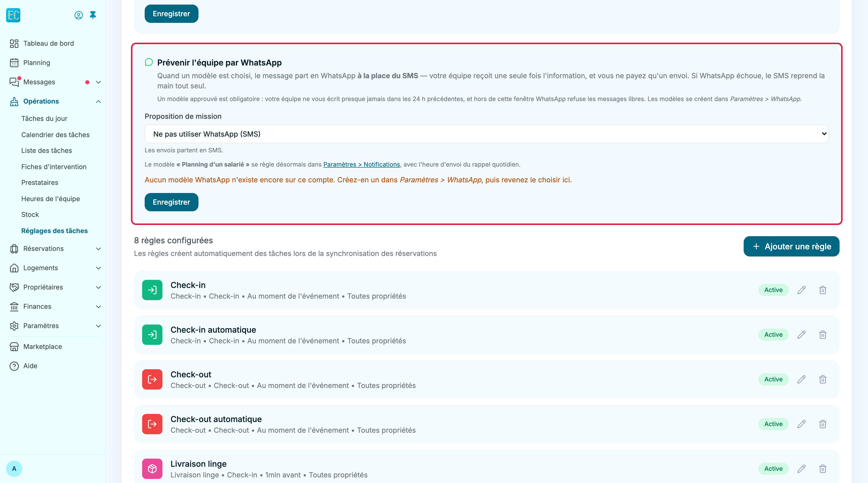Open Calendrier des tâches

55,135
